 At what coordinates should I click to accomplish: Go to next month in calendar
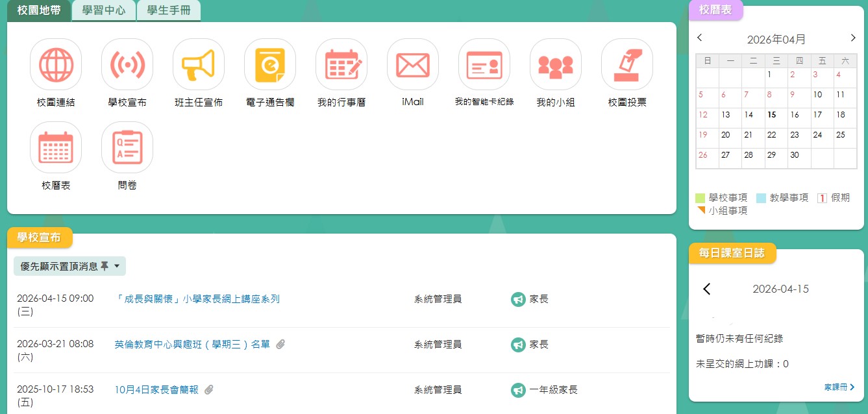click(853, 38)
